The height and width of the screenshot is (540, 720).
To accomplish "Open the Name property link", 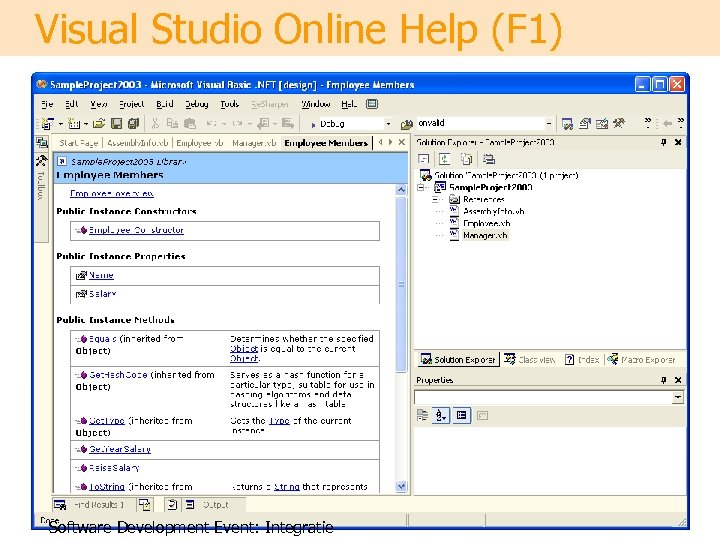I will (x=101, y=275).
